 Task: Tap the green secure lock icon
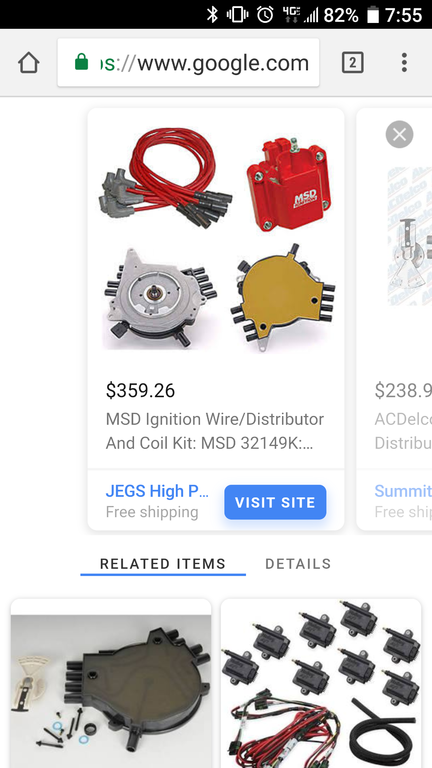(81, 62)
